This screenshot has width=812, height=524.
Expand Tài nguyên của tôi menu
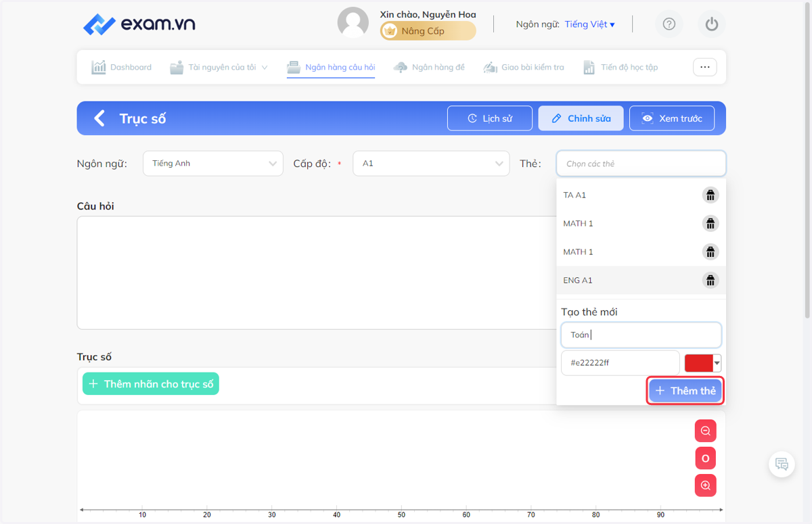pos(219,67)
